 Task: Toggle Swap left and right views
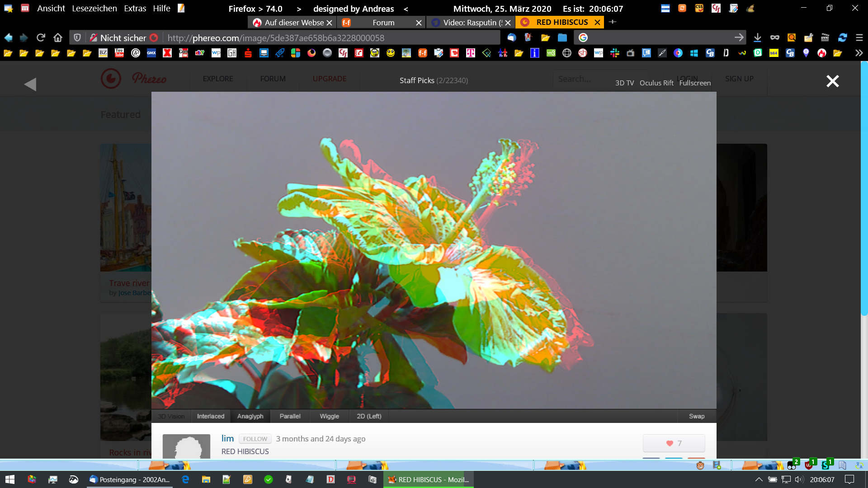(x=696, y=416)
